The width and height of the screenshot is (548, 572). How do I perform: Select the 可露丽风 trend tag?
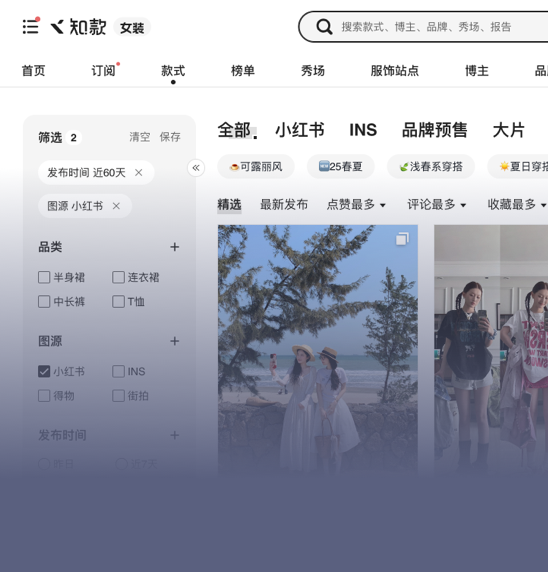[x=256, y=167]
